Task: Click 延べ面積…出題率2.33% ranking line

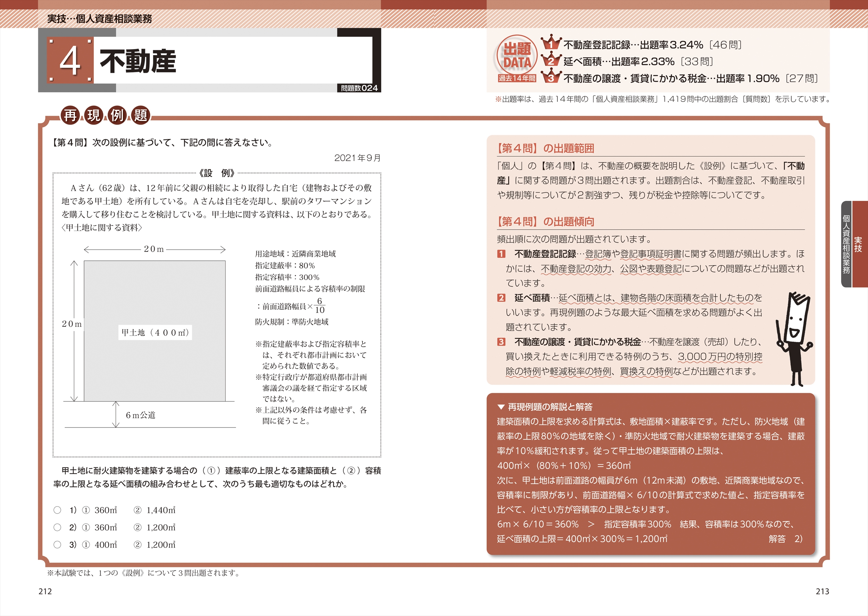Action: (x=638, y=61)
